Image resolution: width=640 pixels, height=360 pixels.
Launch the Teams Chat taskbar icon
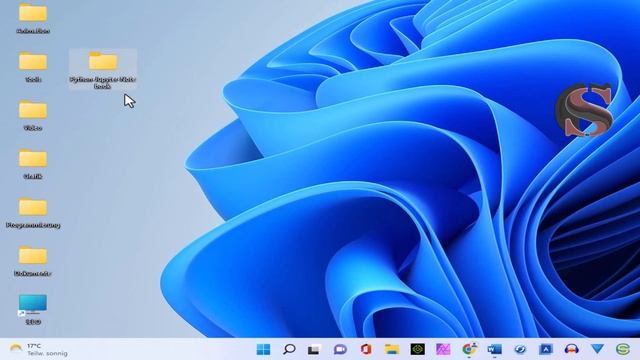tap(340, 349)
